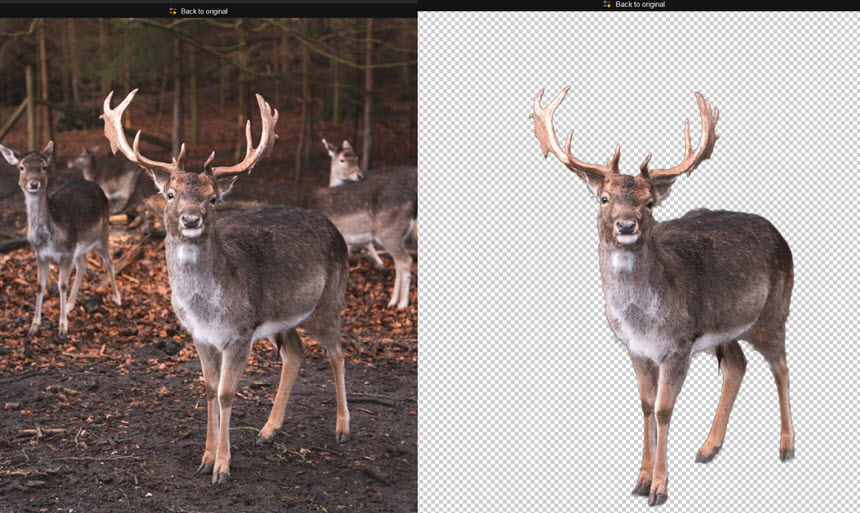Viewport: 860px width, 513px height.
Task: Click Back to original above forest deer photo
Action: click(x=198, y=11)
